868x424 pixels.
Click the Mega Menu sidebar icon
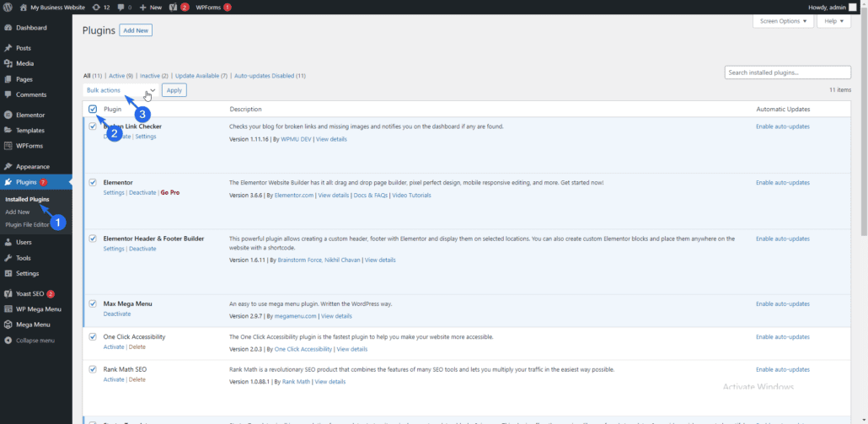[x=8, y=325]
